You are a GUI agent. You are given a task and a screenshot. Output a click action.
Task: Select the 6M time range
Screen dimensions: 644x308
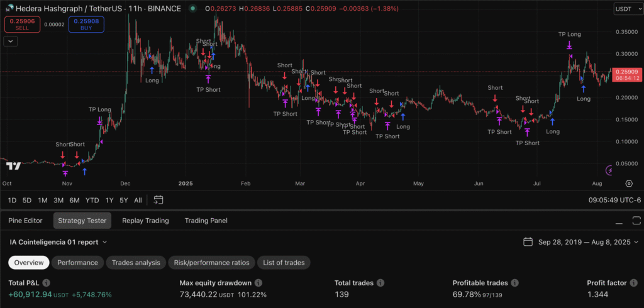(x=75, y=201)
